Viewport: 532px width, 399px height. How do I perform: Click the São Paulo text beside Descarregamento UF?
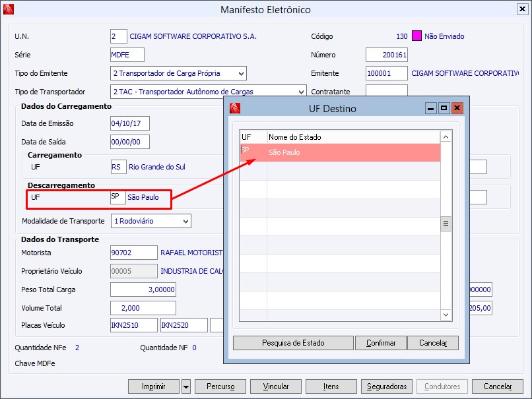[143, 197]
